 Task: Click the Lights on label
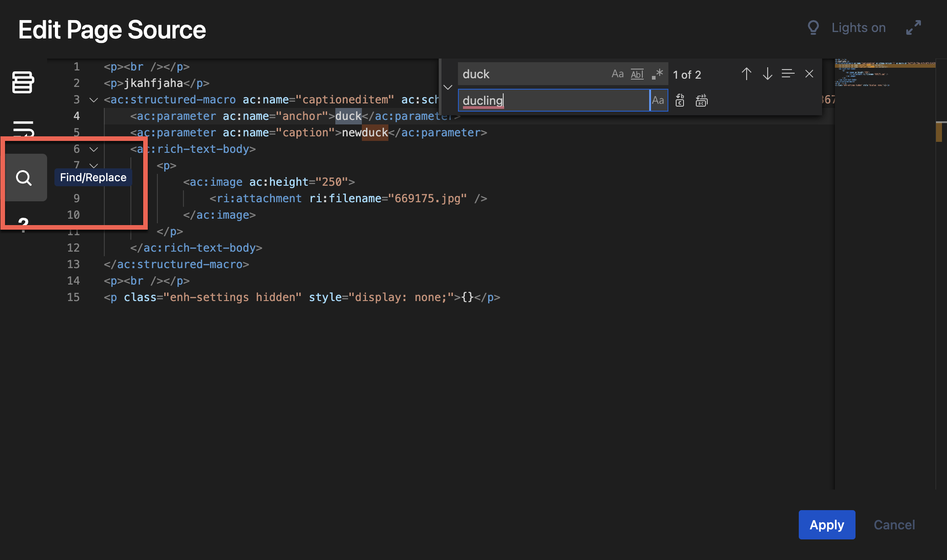click(859, 27)
